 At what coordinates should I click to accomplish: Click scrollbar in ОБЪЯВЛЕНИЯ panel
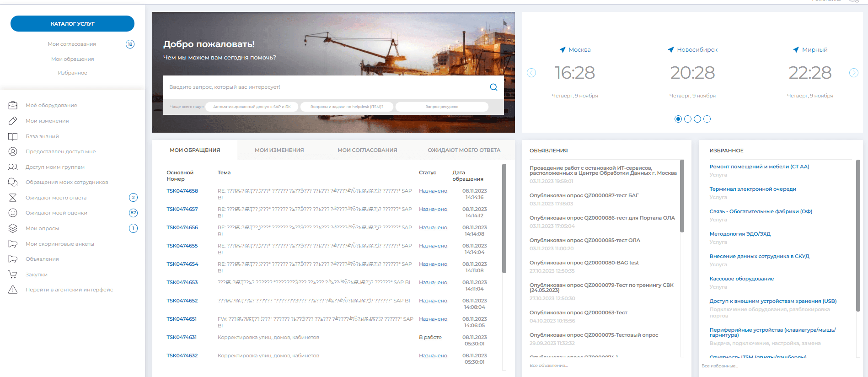point(682,196)
